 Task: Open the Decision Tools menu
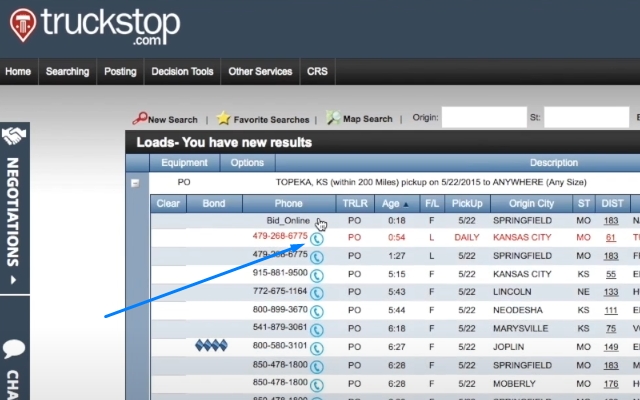pos(182,71)
